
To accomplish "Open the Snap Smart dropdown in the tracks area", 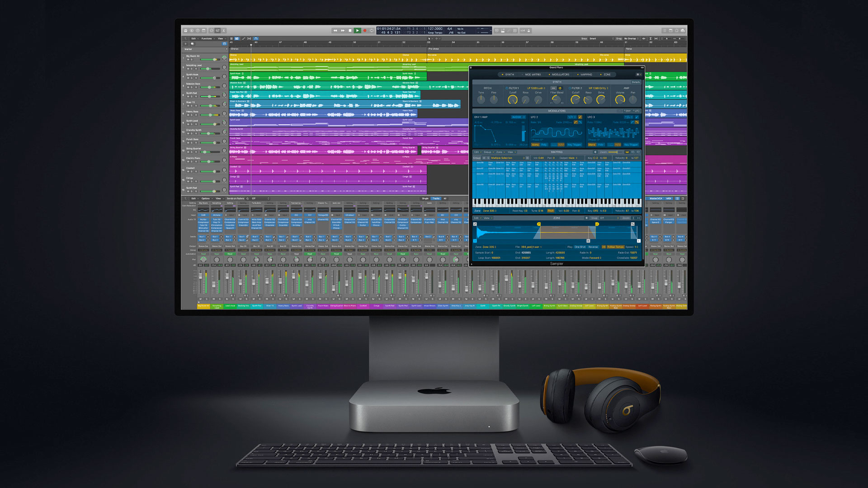I will 601,38.
